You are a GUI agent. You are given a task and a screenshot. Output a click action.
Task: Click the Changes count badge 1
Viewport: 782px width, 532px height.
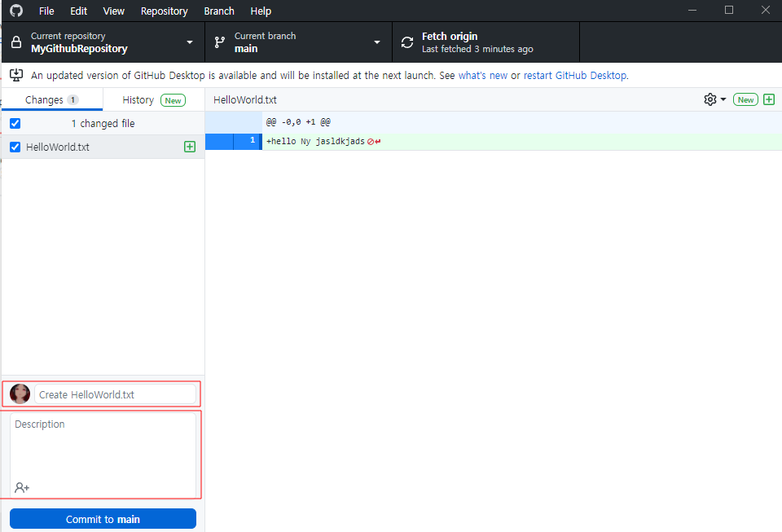(72, 99)
